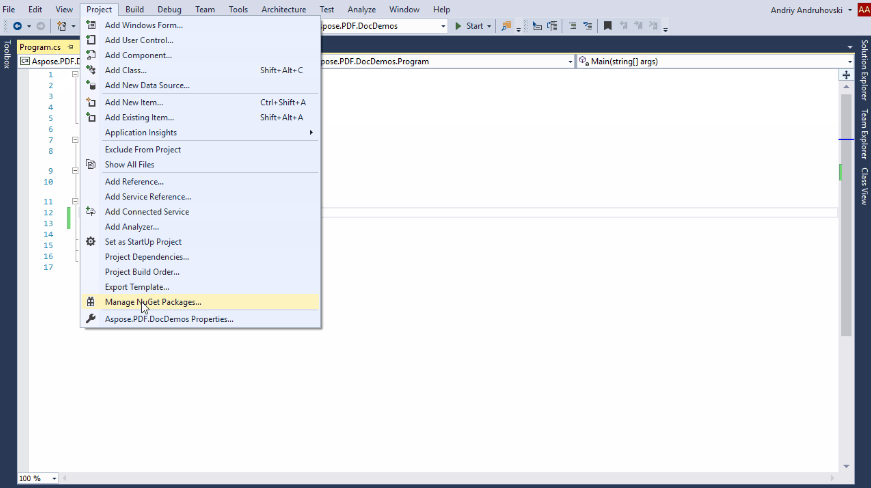Click the Set as StartUp Project gear icon
The height and width of the screenshot is (488, 871).
(x=91, y=242)
